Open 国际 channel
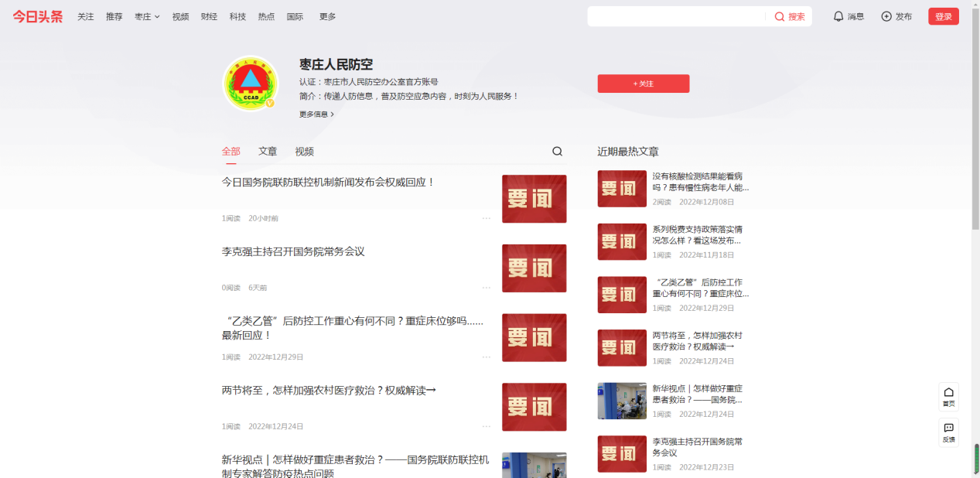 click(x=295, y=16)
